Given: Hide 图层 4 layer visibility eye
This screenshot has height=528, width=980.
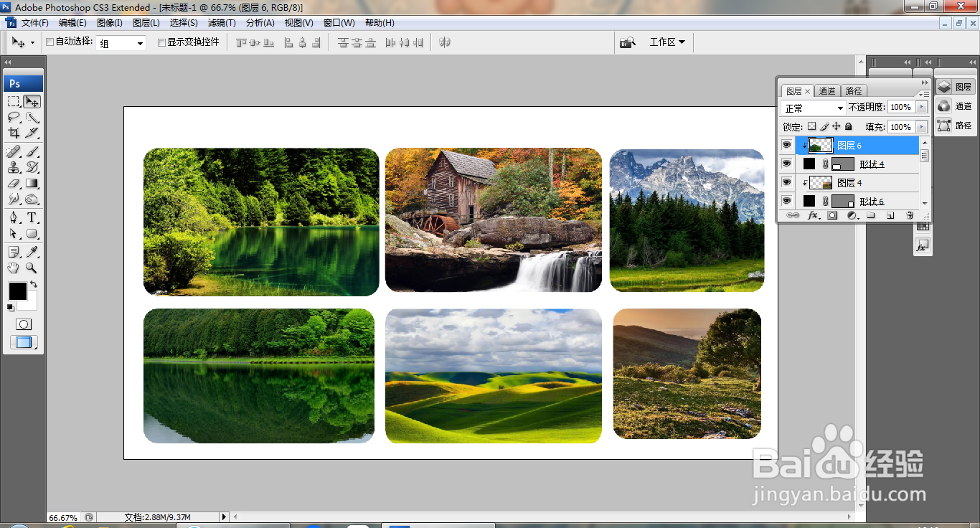Looking at the screenshot, I should 787,183.
